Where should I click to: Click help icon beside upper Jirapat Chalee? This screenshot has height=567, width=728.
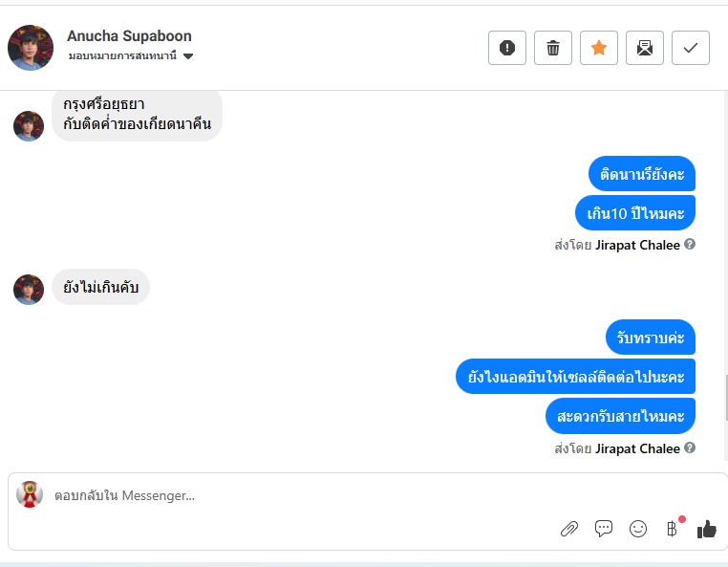690,244
